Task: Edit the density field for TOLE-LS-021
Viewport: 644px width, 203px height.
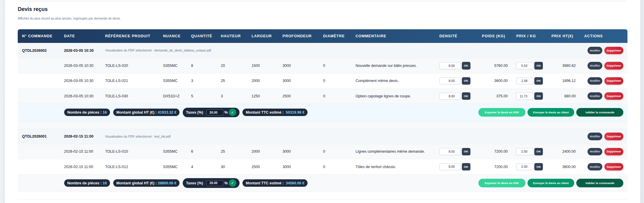Action: (450, 81)
